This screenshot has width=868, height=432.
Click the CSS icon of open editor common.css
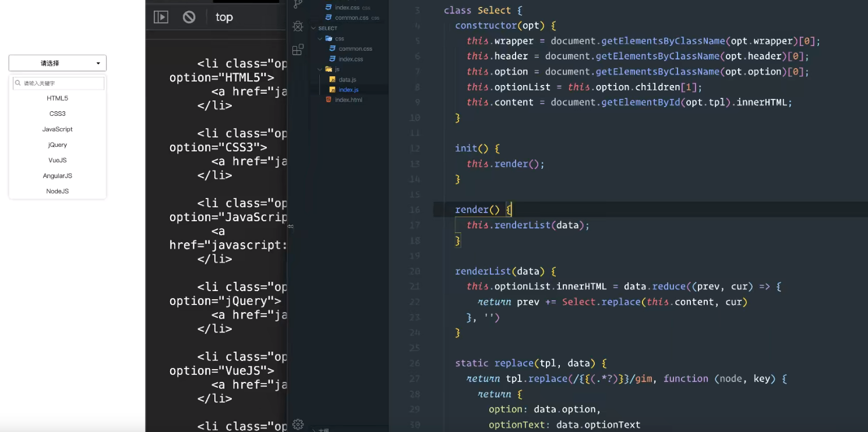329,17
